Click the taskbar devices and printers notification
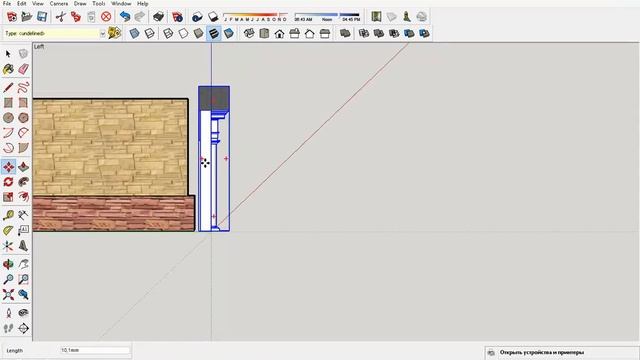 pos(562,352)
